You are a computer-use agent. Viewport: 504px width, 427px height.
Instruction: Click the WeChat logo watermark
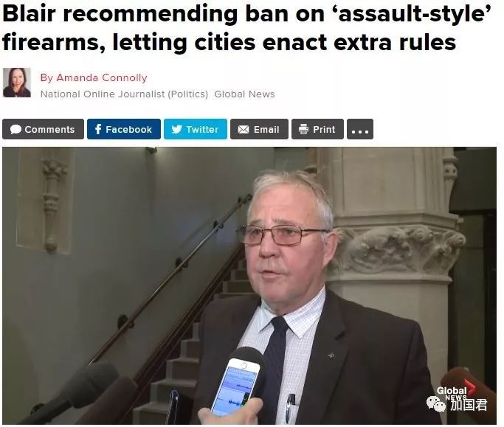(436, 404)
